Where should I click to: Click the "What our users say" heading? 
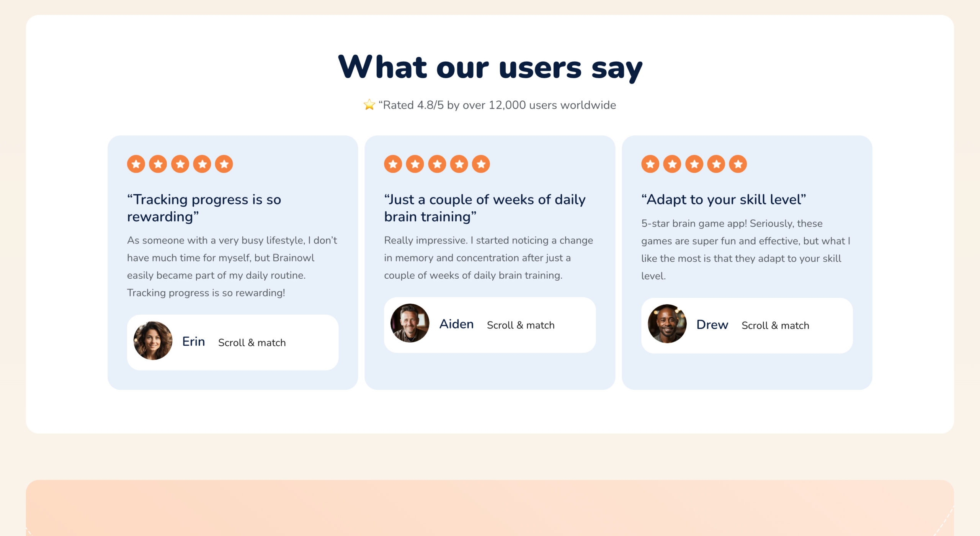coord(490,67)
